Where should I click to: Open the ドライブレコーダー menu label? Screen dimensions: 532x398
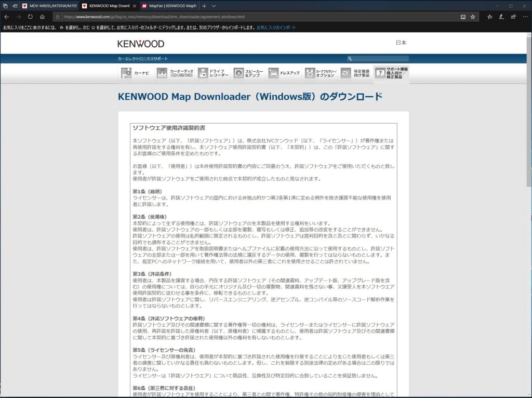coord(219,73)
